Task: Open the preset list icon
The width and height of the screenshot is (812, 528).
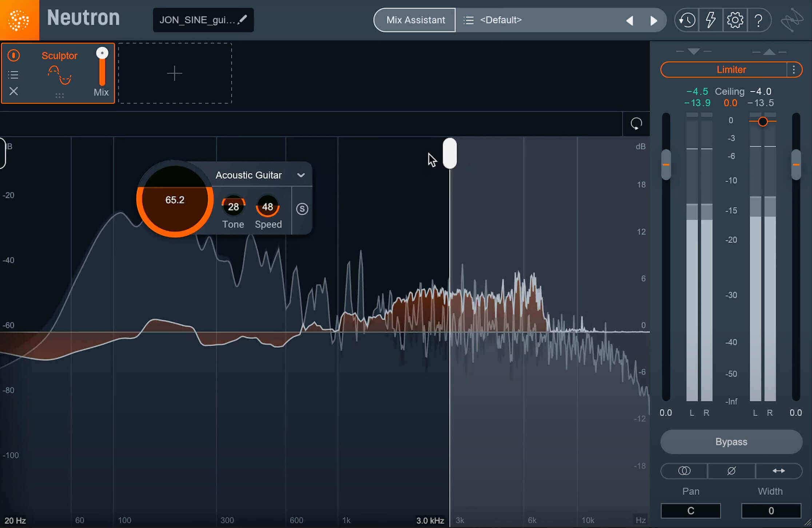Action: coord(468,20)
